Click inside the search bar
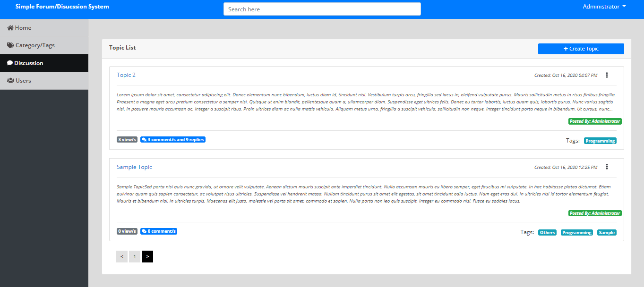The height and width of the screenshot is (287, 644). (x=322, y=8)
